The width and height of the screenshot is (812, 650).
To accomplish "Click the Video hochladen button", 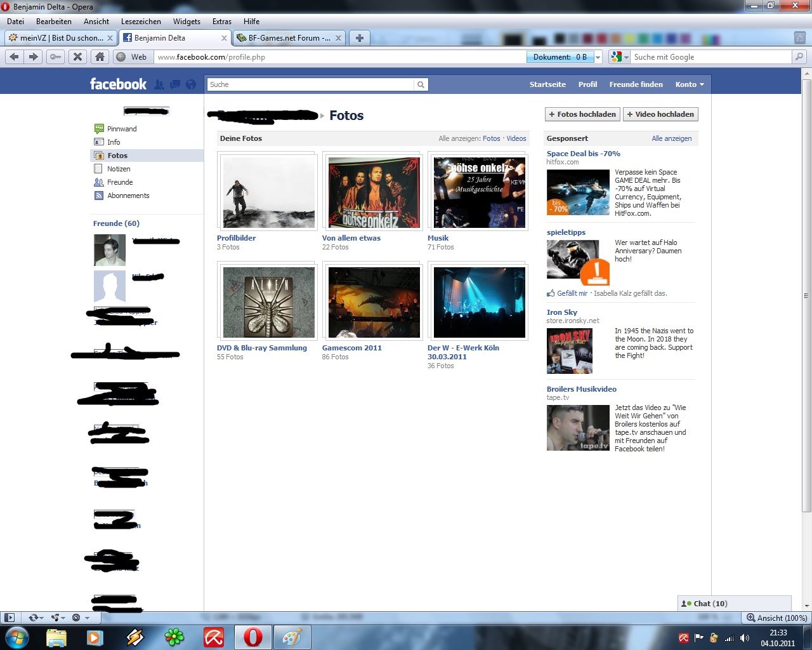I will tap(660, 114).
